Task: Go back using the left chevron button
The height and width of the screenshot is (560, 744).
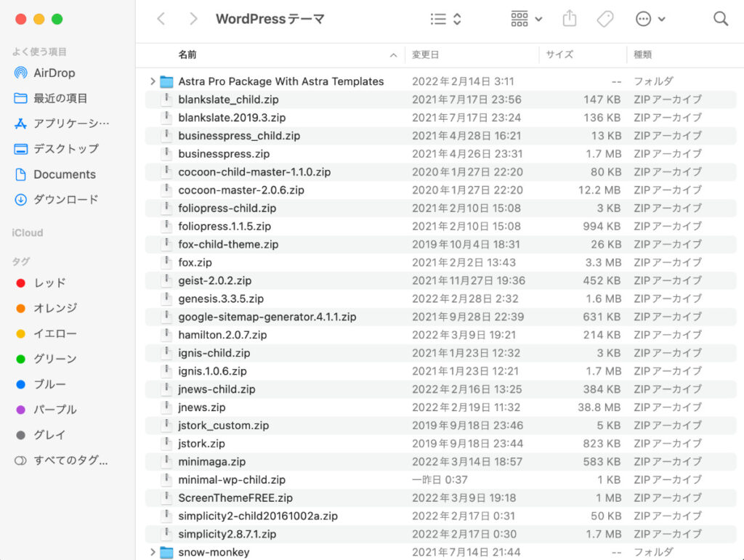Action: pos(161,19)
